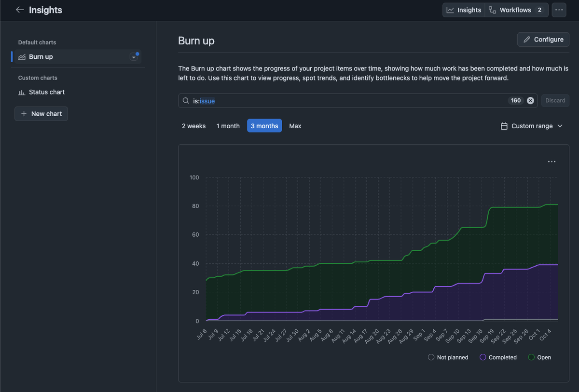Click the back arrow next to Insights
Viewport: 579px width, 392px height.
pyautogui.click(x=20, y=10)
